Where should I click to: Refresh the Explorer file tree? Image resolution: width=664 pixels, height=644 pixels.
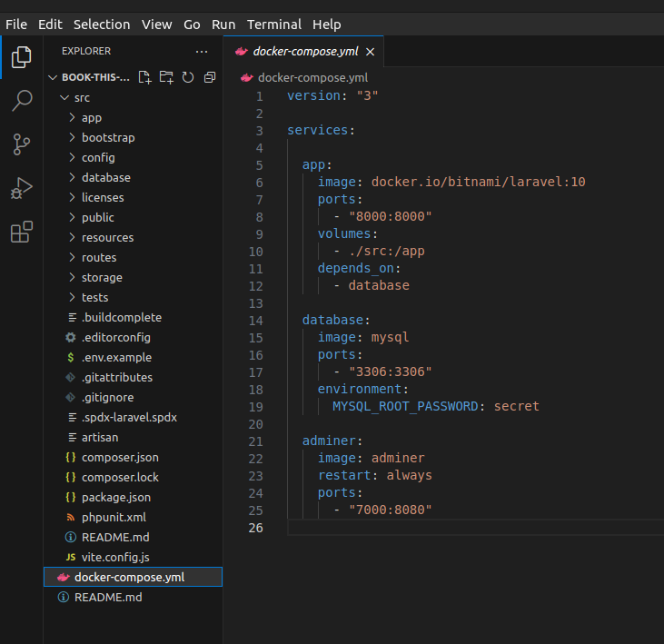pyautogui.click(x=188, y=77)
